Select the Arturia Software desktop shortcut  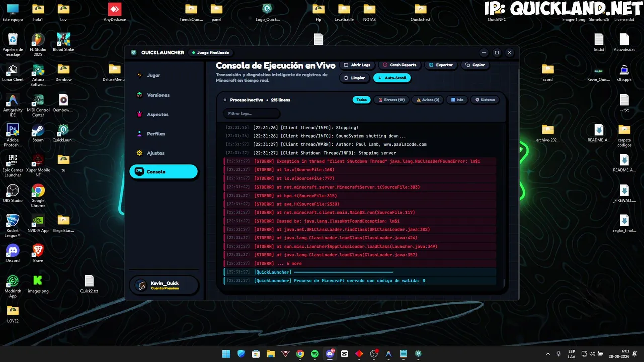point(38,74)
